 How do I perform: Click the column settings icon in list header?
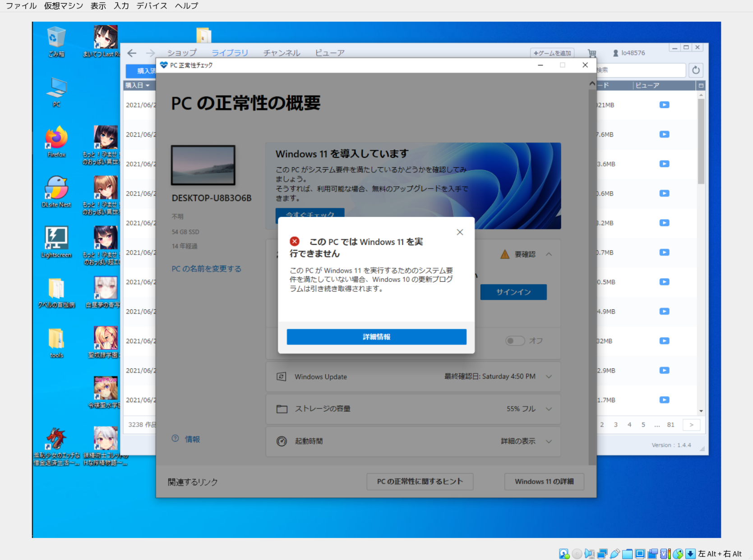(701, 85)
